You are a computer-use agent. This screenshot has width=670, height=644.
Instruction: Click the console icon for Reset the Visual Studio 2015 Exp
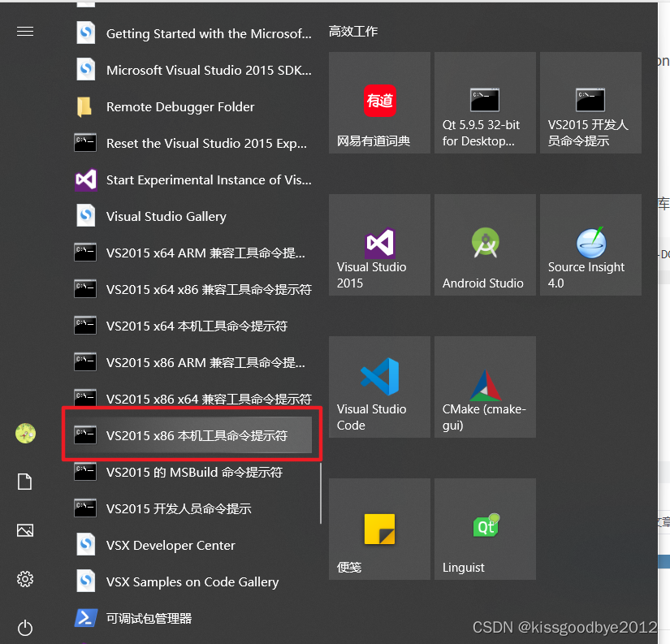click(85, 143)
